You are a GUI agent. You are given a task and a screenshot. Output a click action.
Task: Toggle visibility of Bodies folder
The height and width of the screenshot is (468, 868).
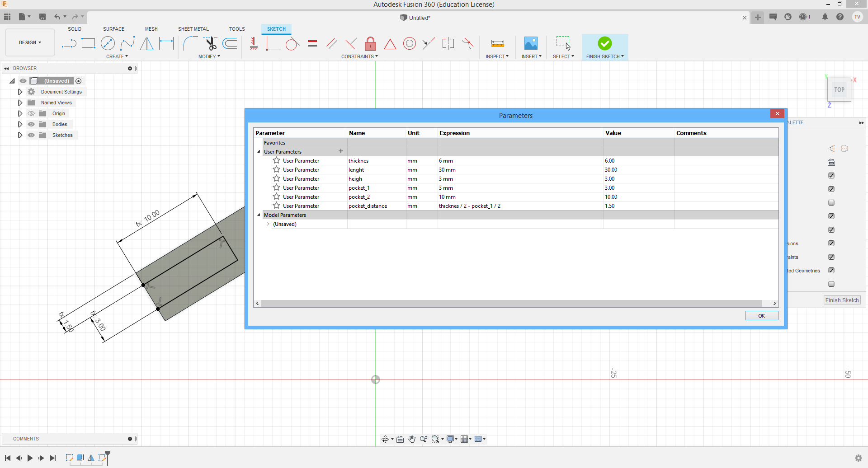pos(31,124)
